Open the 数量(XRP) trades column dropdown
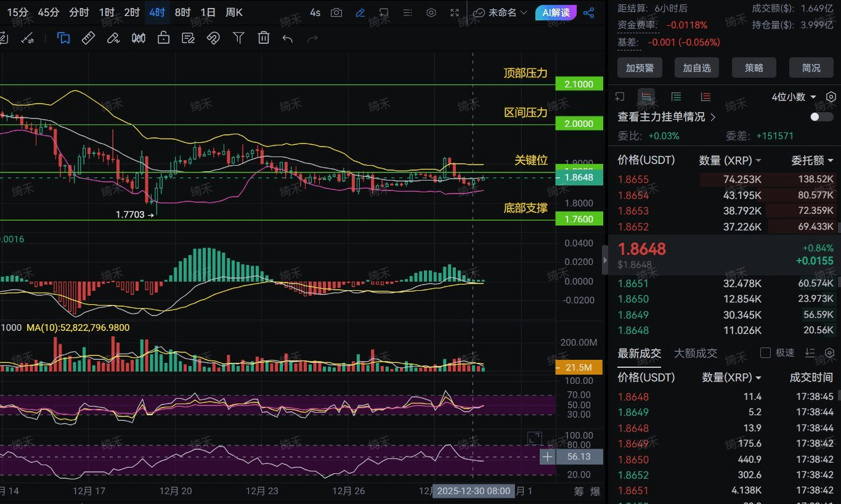Image resolution: width=841 pixels, height=504 pixels. 732,377
